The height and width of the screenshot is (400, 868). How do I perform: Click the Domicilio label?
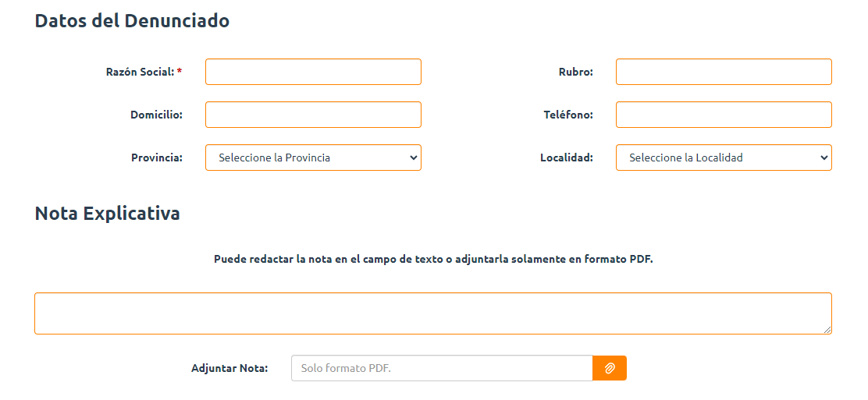157,115
